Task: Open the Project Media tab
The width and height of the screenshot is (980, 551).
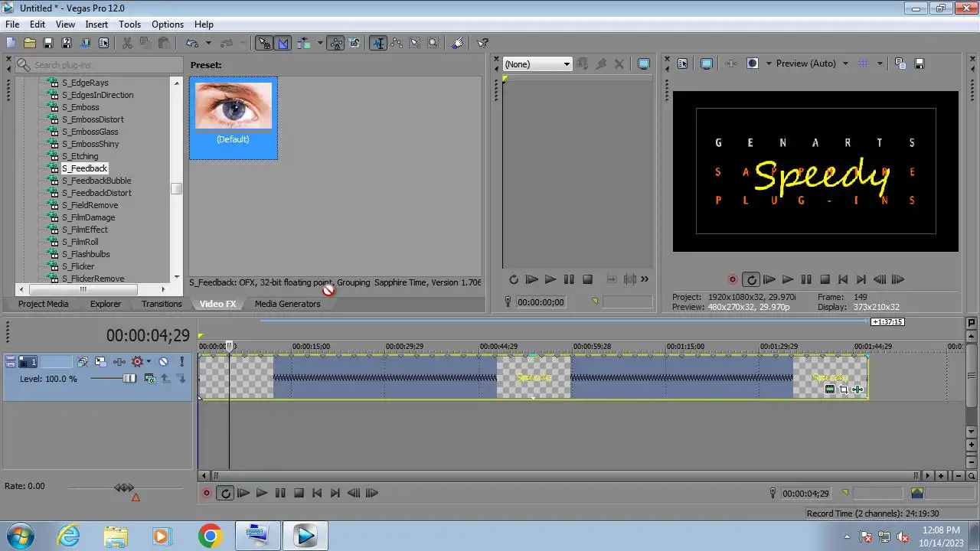Action: [x=43, y=304]
